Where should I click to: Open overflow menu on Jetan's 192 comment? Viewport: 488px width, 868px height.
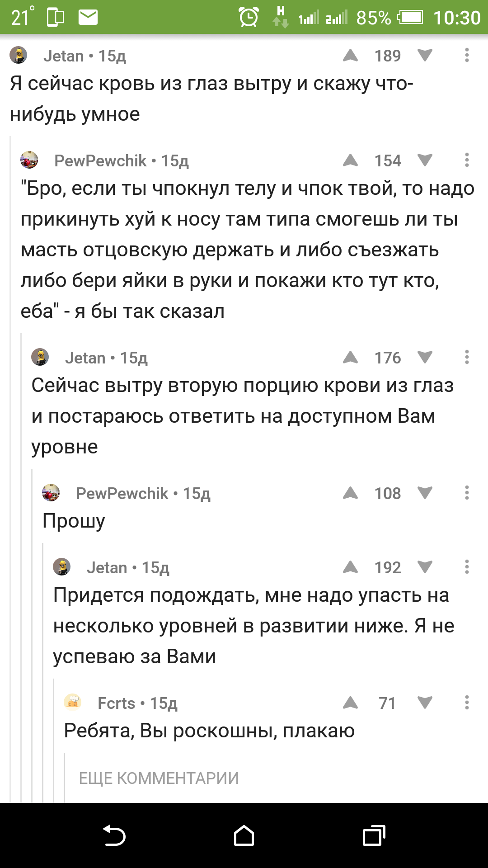click(467, 567)
